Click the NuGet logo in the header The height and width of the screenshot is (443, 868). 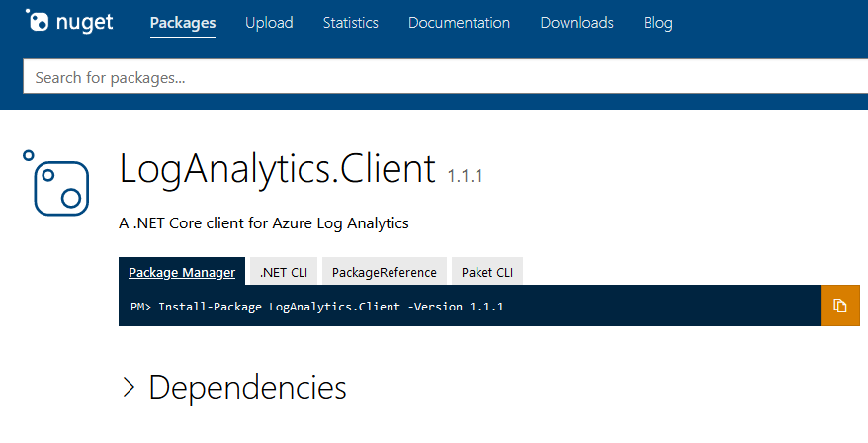point(71,22)
